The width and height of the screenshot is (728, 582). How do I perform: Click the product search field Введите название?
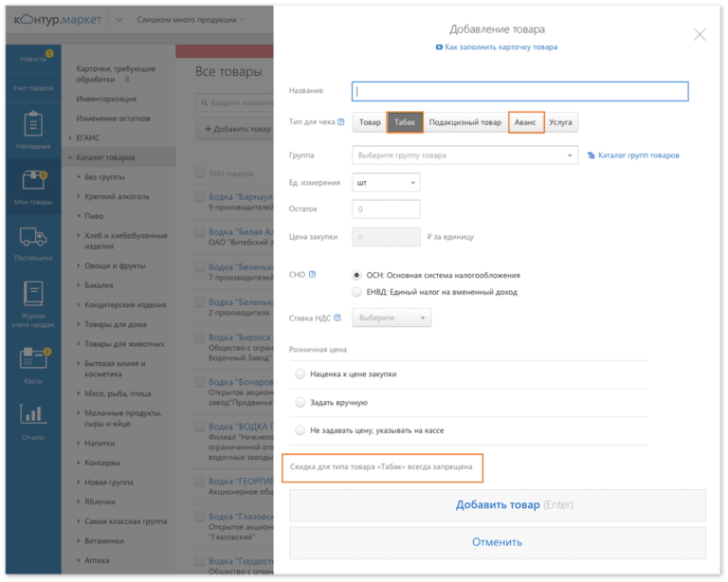click(235, 102)
